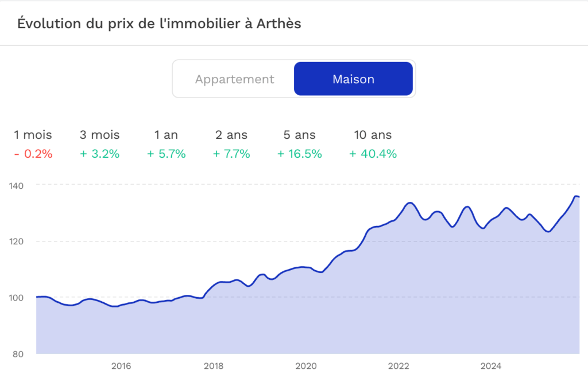The image size is (588, 382).
Task: Click the 2016 label on x-axis
Action: point(121,366)
